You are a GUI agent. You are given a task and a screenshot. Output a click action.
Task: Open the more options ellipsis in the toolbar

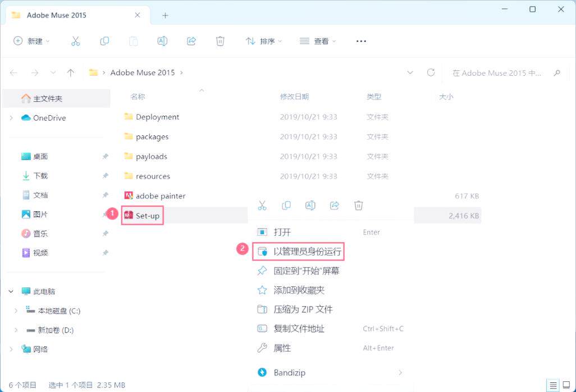pos(361,41)
